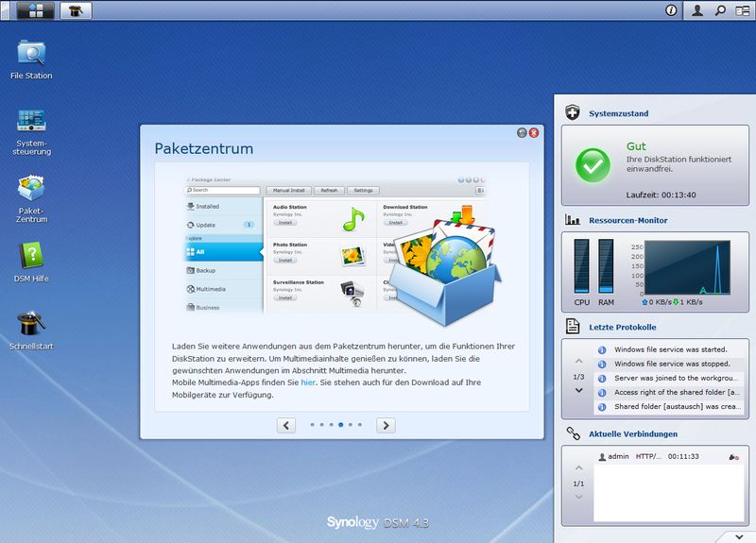Click the Aktuelle Verbindungen chain icon

coord(573,433)
